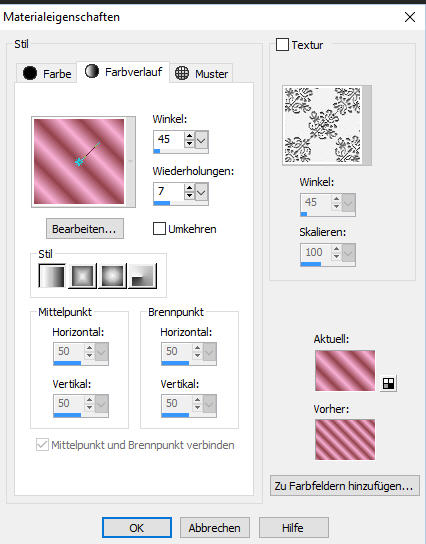Select the linear gradient style icon

[x=52, y=276]
